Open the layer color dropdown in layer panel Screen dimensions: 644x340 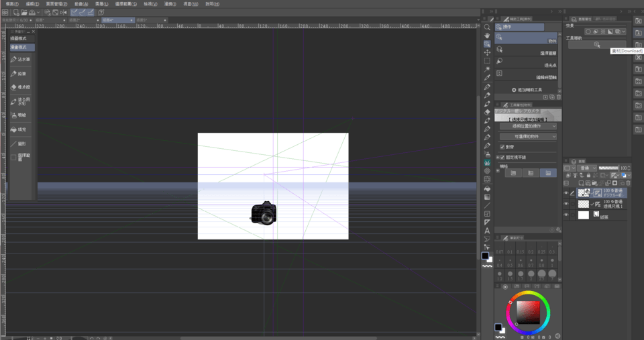pyautogui.click(x=628, y=175)
